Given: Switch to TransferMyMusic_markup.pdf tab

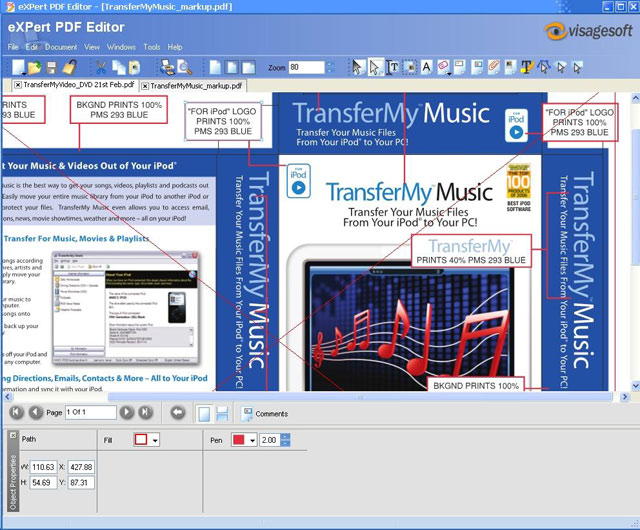Looking at the screenshot, I should pyautogui.click(x=198, y=86).
